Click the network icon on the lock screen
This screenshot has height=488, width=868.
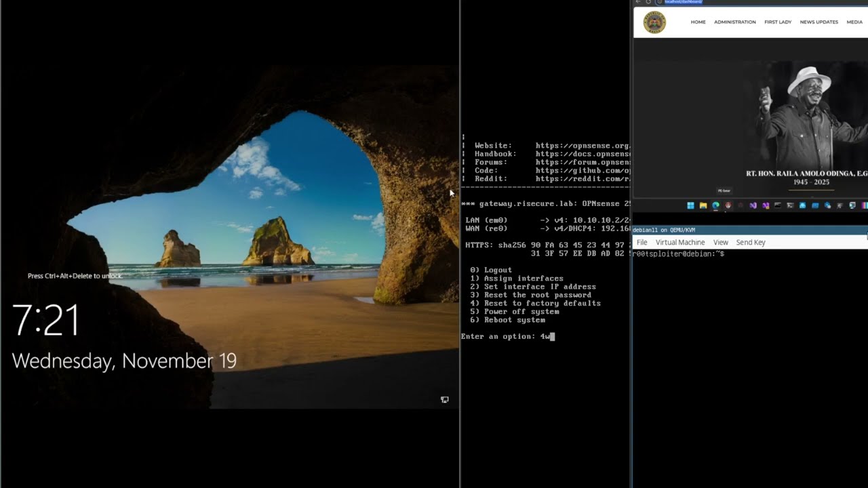click(444, 400)
